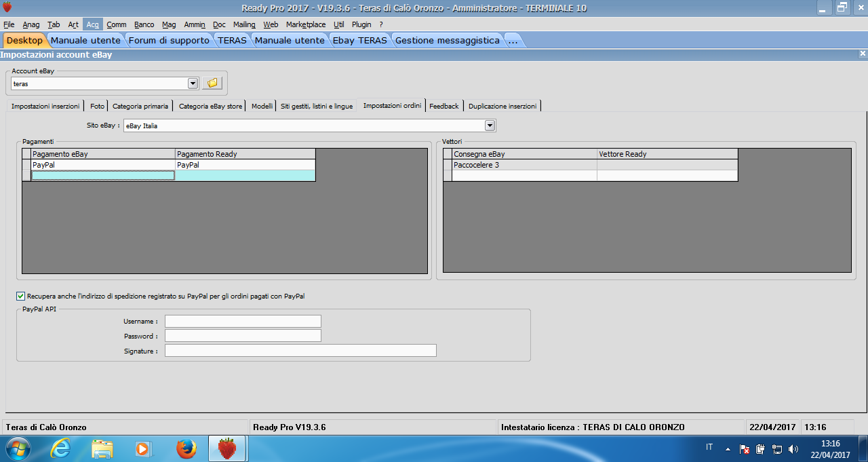The image size is (868, 462).
Task: Click the PayPal API Password field
Action: tap(243, 336)
